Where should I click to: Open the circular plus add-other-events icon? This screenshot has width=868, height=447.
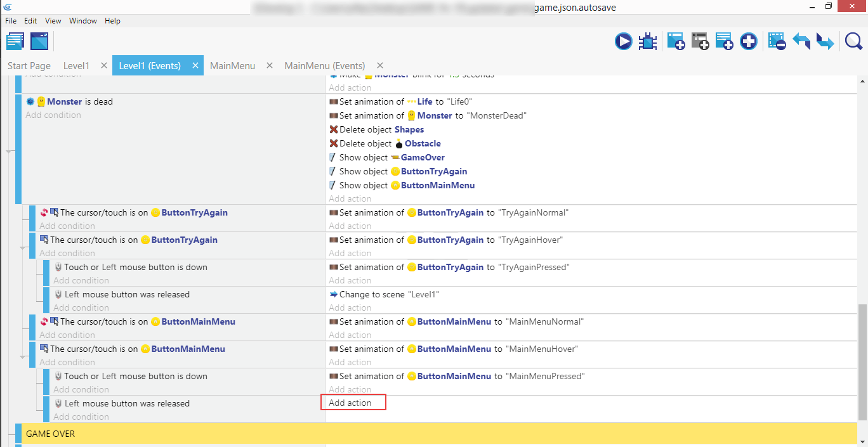[x=749, y=42]
